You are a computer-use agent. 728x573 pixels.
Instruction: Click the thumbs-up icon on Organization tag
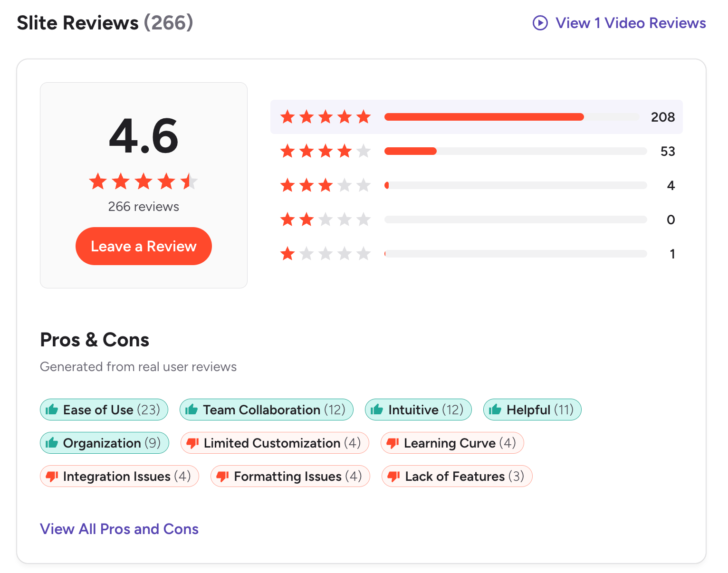point(52,443)
